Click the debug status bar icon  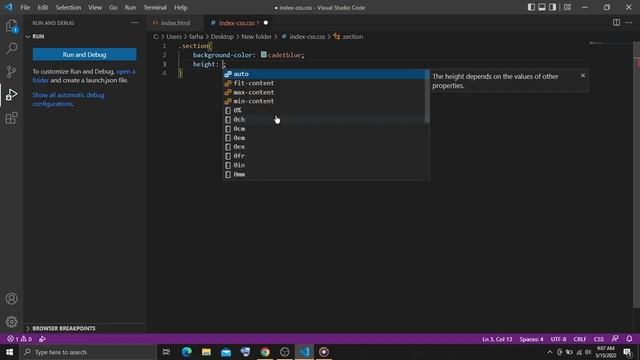(42, 339)
